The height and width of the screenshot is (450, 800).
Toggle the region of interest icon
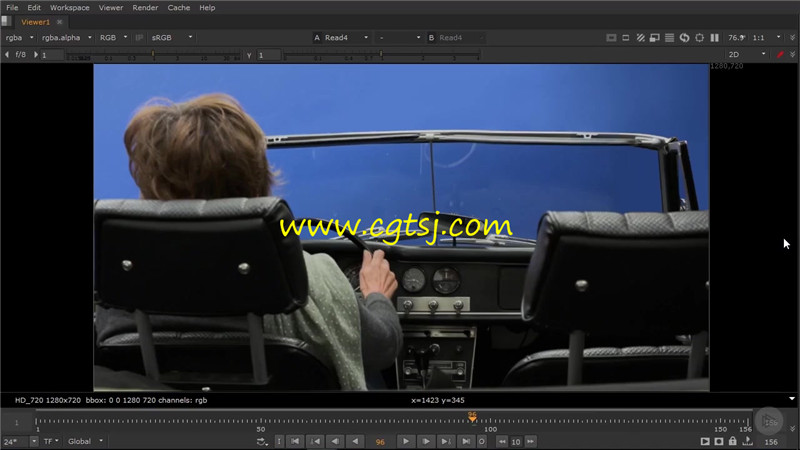(626, 38)
